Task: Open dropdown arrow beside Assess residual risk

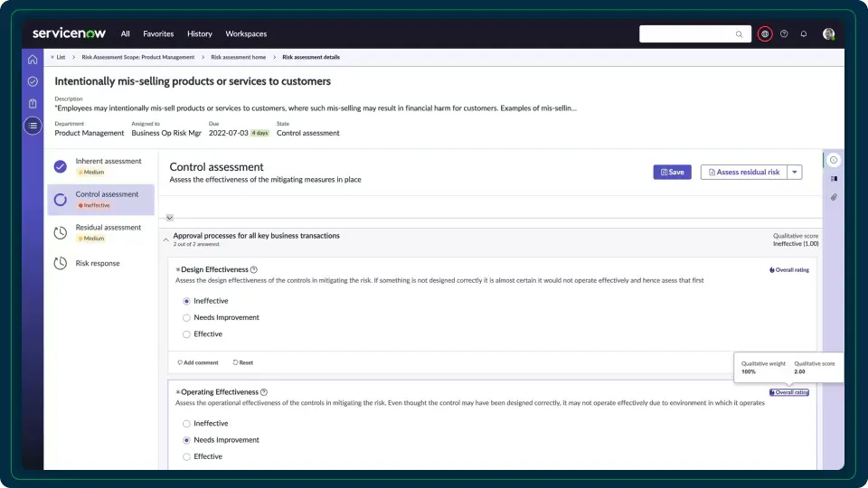Action: (795, 172)
